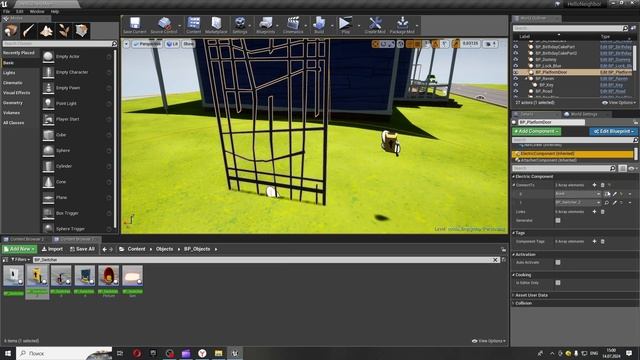This screenshot has height=360, width=640.
Task: Open the Perspective viewport view dropdown
Action: [147, 44]
